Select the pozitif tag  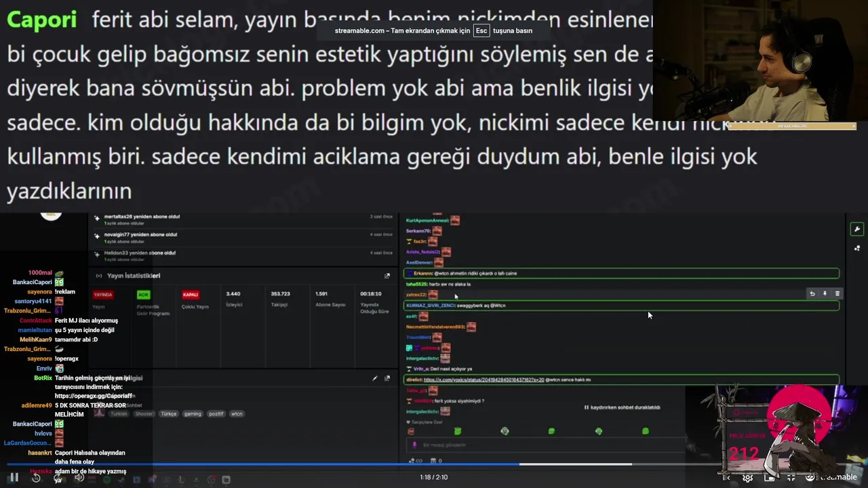click(216, 413)
